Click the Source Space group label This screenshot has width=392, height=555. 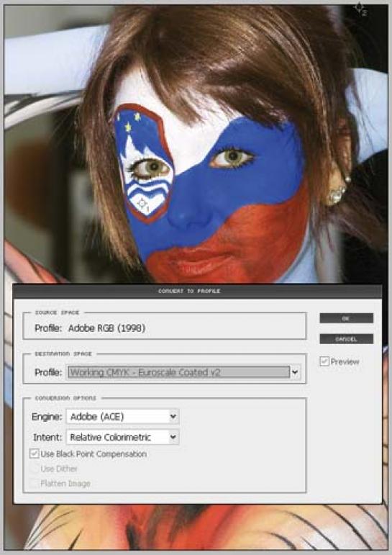tap(58, 312)
